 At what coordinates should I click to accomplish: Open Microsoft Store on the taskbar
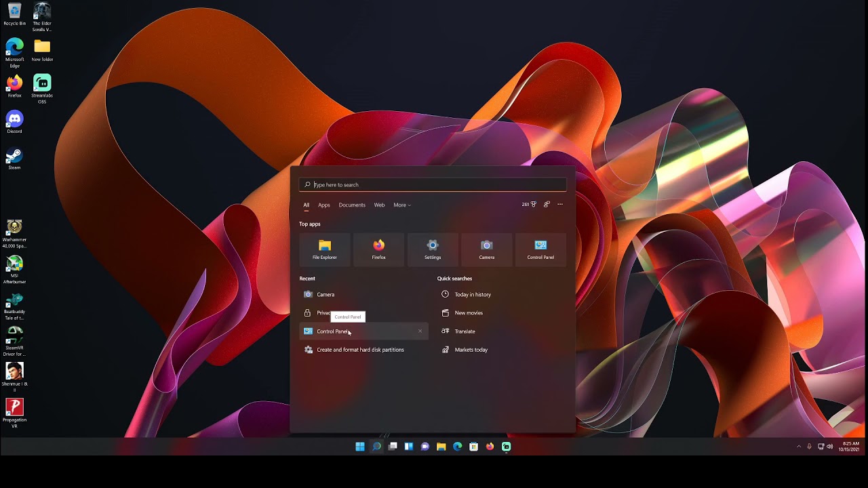(x=474, y=447)
